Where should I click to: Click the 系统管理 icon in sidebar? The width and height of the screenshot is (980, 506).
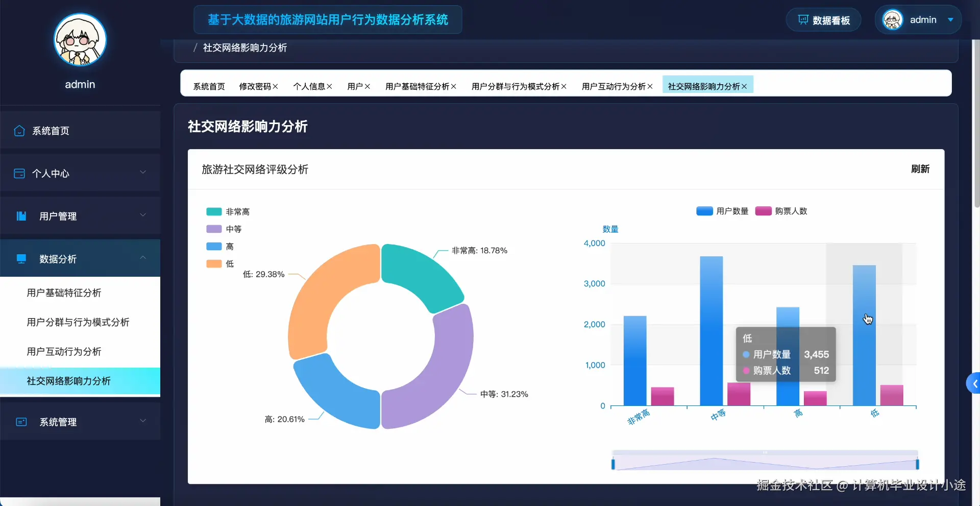click(x=21, y=422)
